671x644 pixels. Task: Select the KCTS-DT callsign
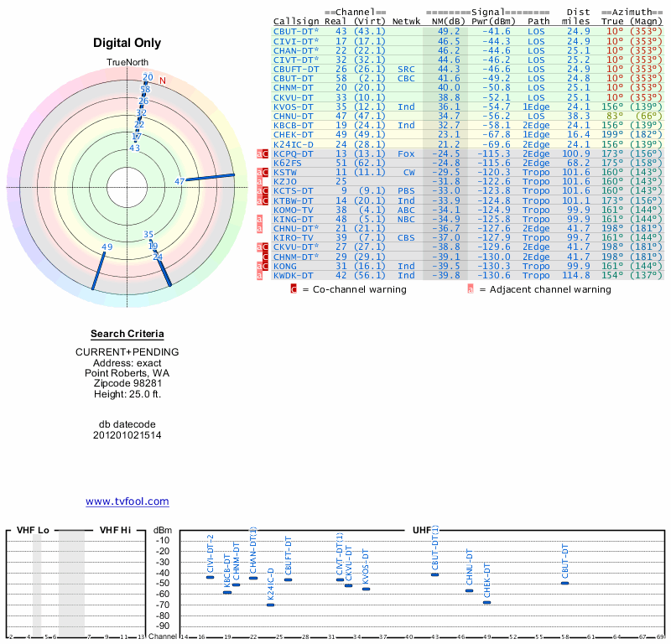[294, 191]
